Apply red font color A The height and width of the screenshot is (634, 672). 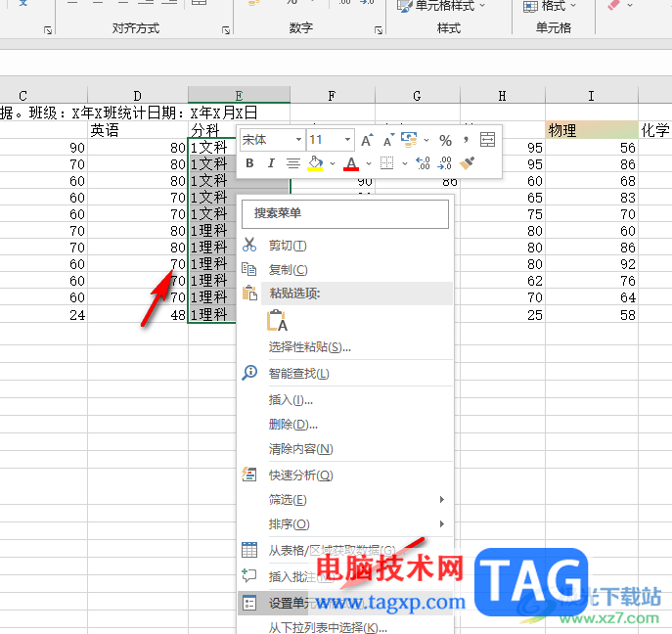[x=351, y=163]
